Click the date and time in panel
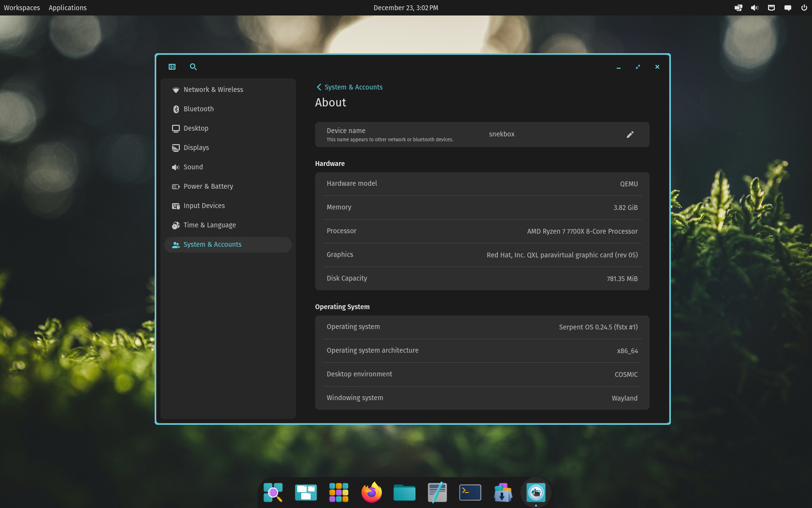This screenshot has width=812, height=508. [x=406, y=8]
